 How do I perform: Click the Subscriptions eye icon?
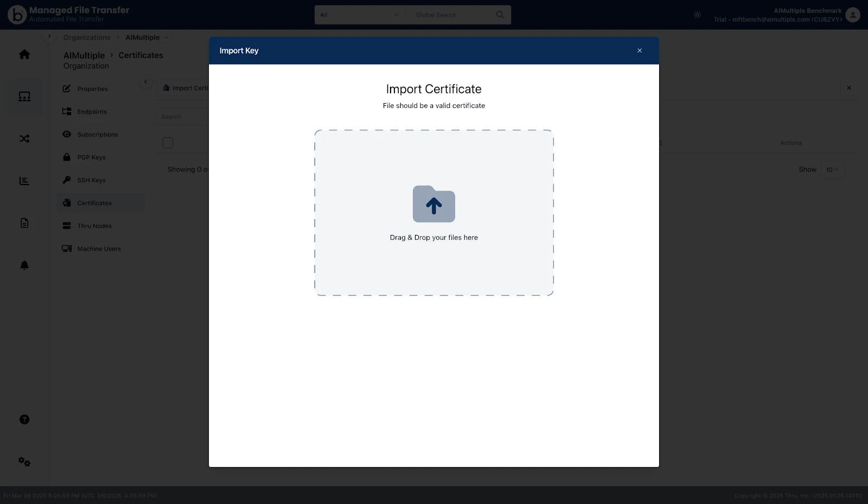pos(67,134)
